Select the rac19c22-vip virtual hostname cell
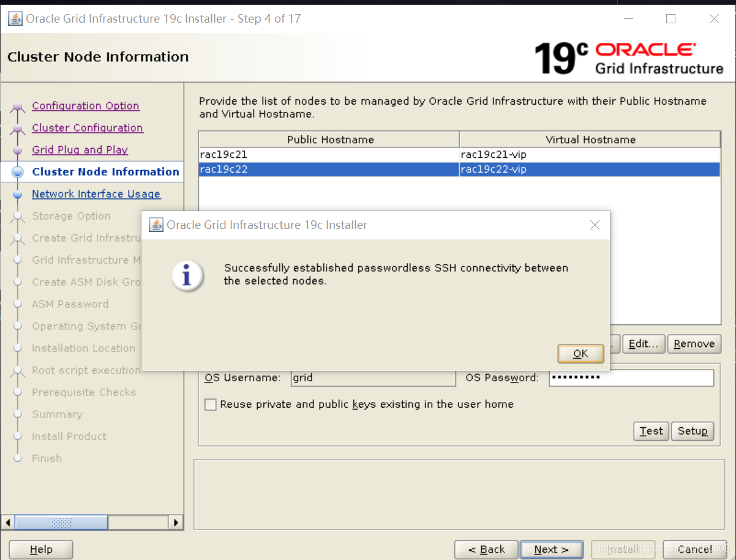The height and width of the screenshot is (560, 736). 590,170
